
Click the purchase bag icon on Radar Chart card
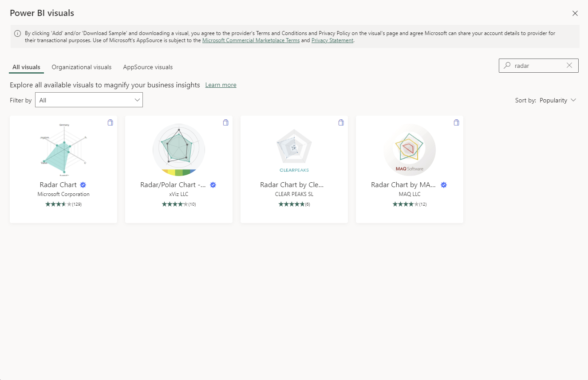(x=110, y=122)
